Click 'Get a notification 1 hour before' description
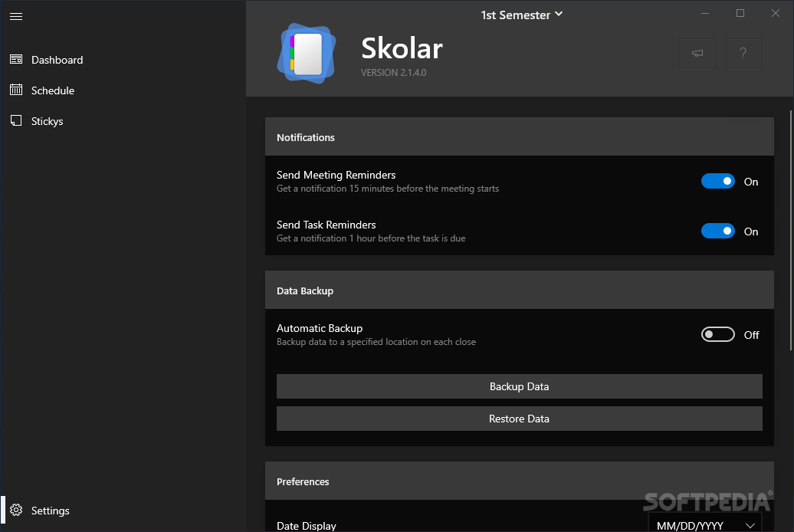Viewport: 794px width, 532px height. click(x=371, y=238)
